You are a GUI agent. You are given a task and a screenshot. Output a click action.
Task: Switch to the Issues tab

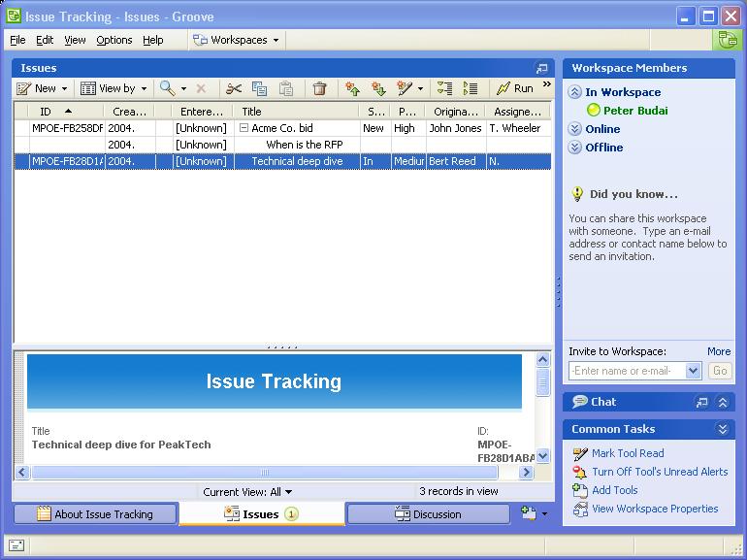[x=261, y=514]
